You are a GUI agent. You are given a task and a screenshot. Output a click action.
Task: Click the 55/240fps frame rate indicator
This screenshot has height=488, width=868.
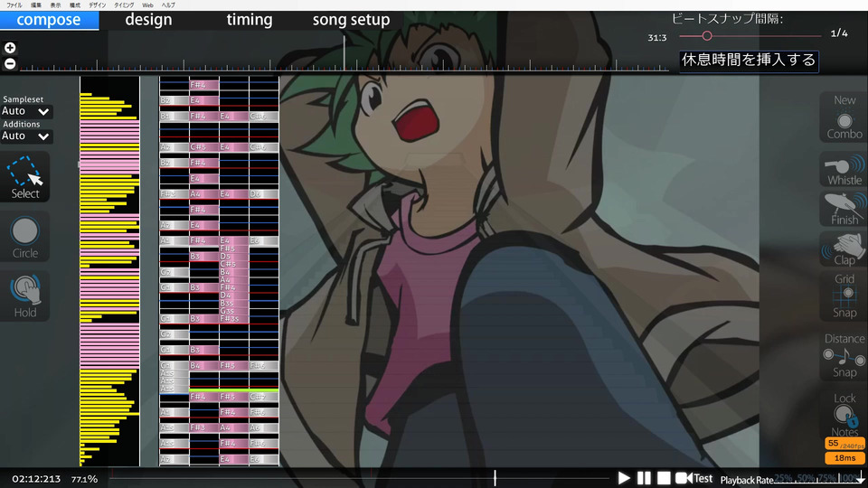(x=844, y=444)
